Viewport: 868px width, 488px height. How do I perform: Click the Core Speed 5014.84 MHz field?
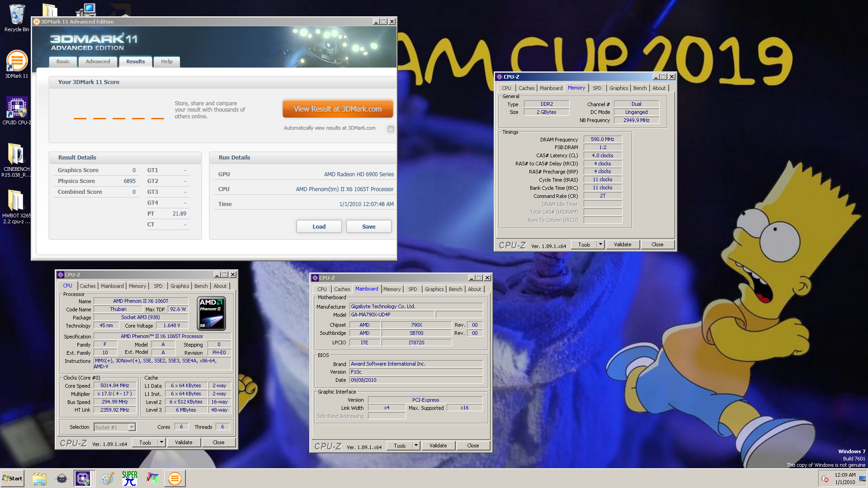115,385
